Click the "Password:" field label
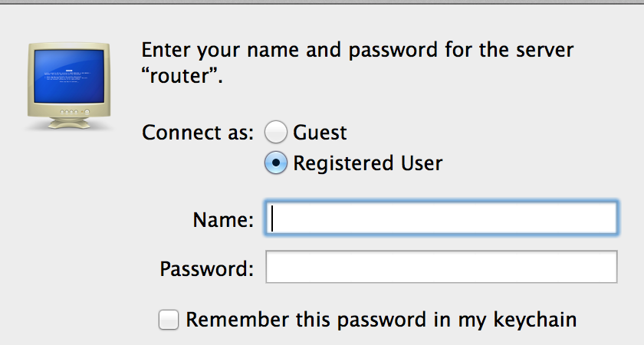This screenshot has height=345, width=644. coord(205,269)
